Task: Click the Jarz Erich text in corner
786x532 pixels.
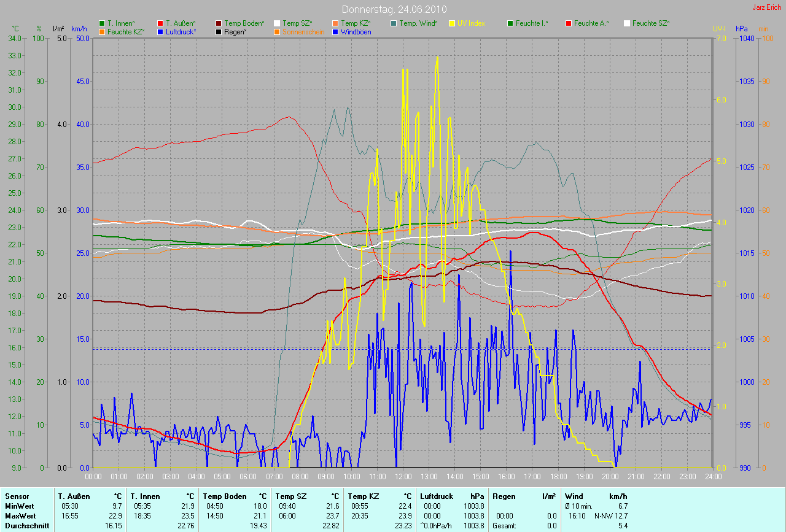Action: coord(768,7)
